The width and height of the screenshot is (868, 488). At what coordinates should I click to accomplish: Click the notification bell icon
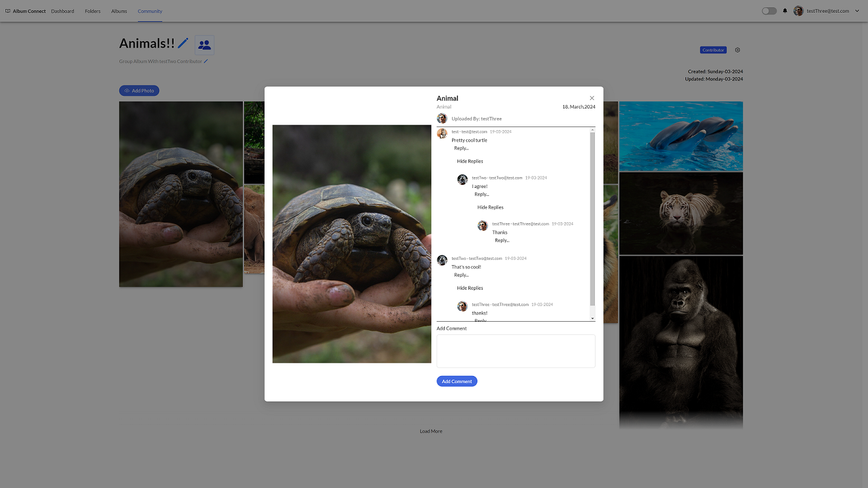(x=785, y=11)
